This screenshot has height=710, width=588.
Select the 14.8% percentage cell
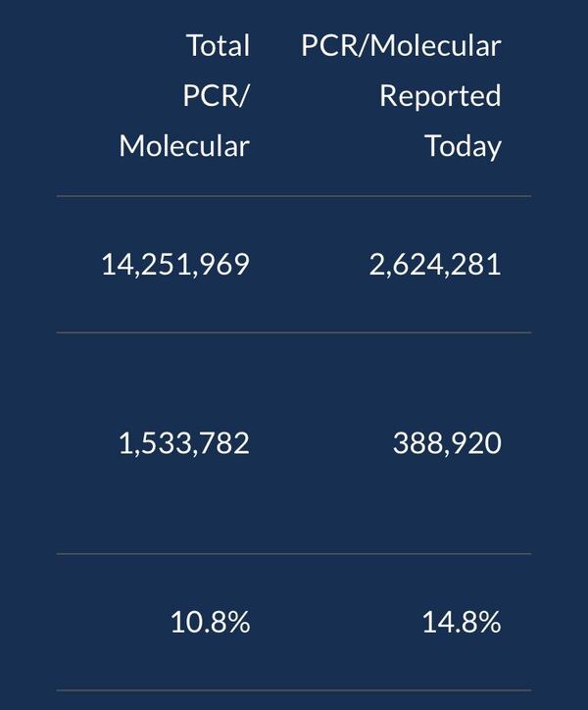462,622
